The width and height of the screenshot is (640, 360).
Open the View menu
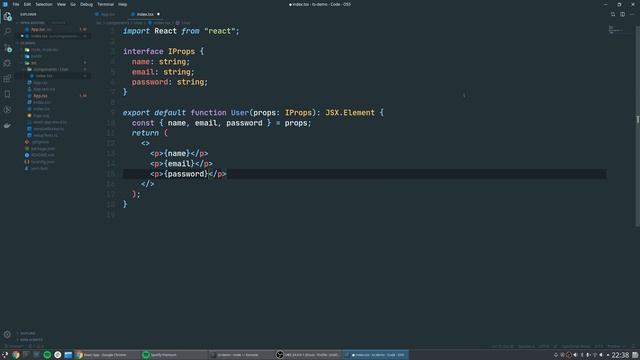pyautogui.click(x=61, y=4)
